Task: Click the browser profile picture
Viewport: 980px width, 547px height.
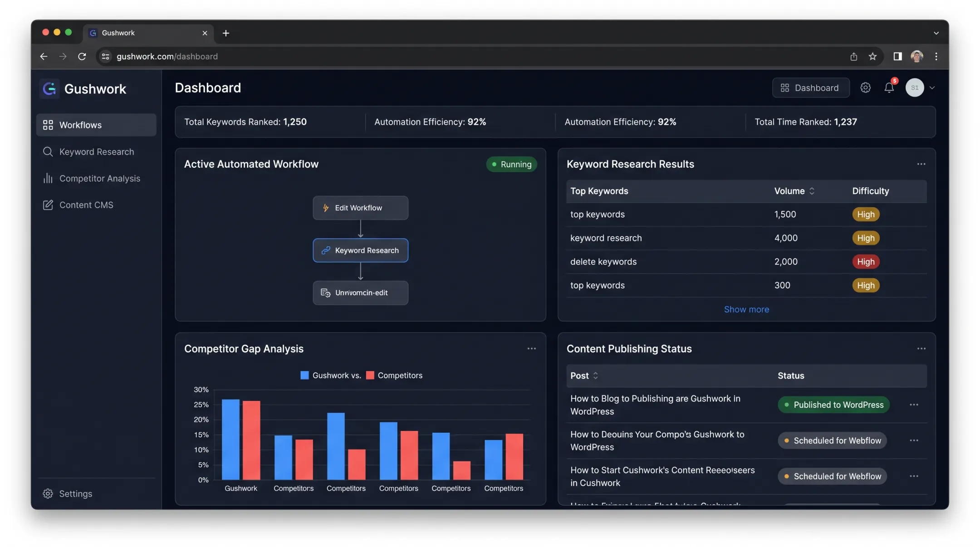Action: click(917, 56)
